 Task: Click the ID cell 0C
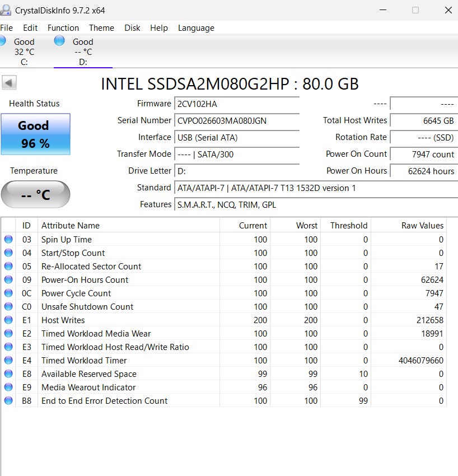point(27,293)
